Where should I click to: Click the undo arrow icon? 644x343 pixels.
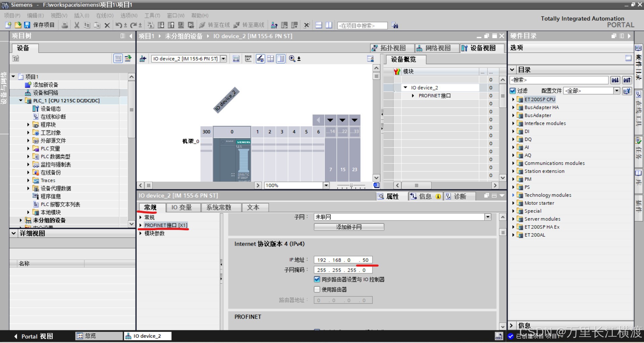[119, 25]
